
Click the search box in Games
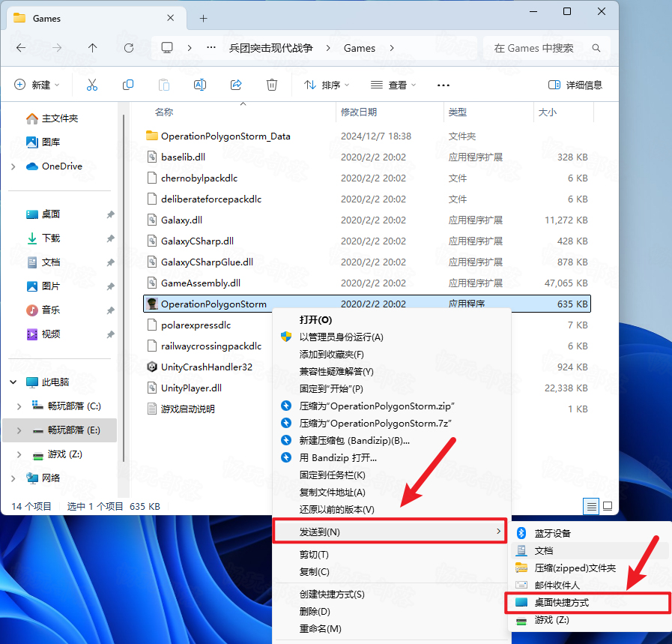point(545,48)
